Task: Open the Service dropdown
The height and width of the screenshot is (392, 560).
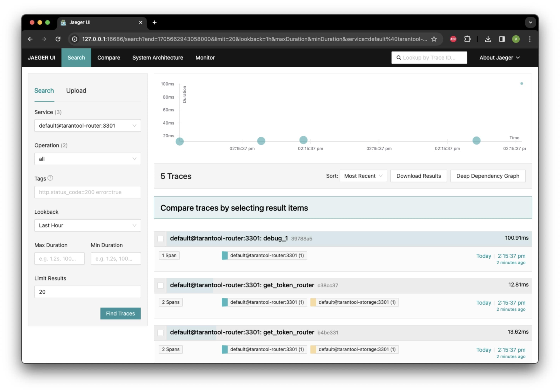Action: (88, 126)
